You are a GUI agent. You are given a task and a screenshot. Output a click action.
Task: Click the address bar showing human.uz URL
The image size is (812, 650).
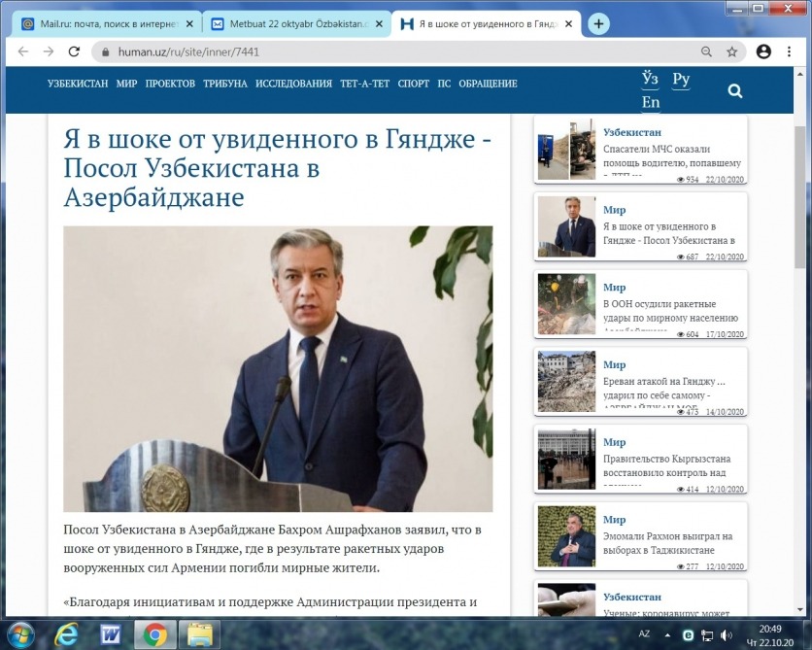(x=389, y=51)
